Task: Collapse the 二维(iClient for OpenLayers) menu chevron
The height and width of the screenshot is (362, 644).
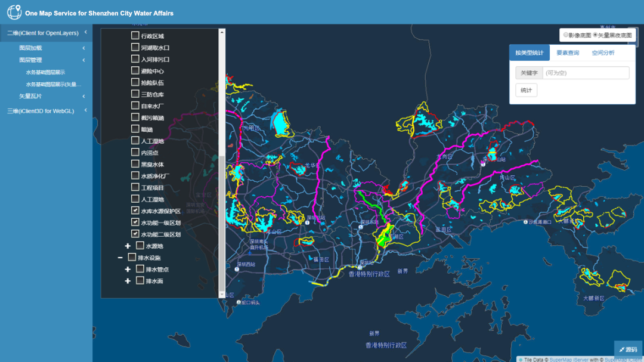Action: pyautogui.click(x=85, y=32)
